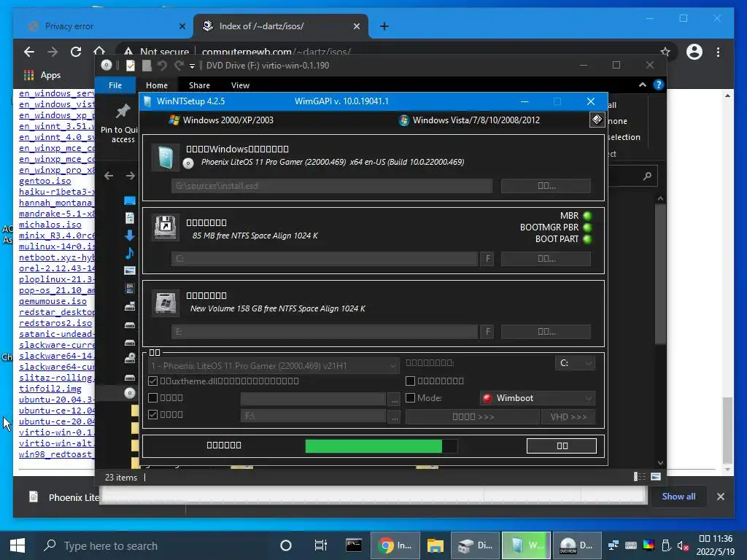This screenshot has width=747, height=560.
Task: Open the View tab in Explorer
Action: (x=240, y=85)
